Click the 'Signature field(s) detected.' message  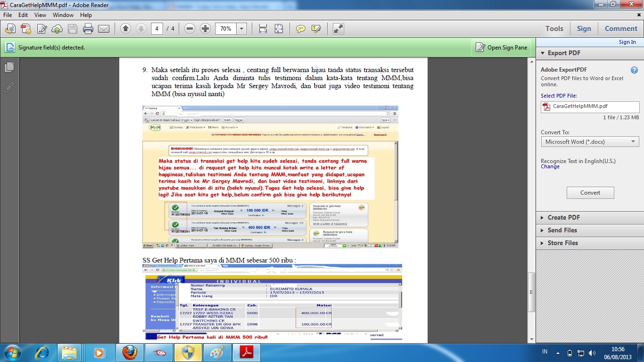coord(51,48)
